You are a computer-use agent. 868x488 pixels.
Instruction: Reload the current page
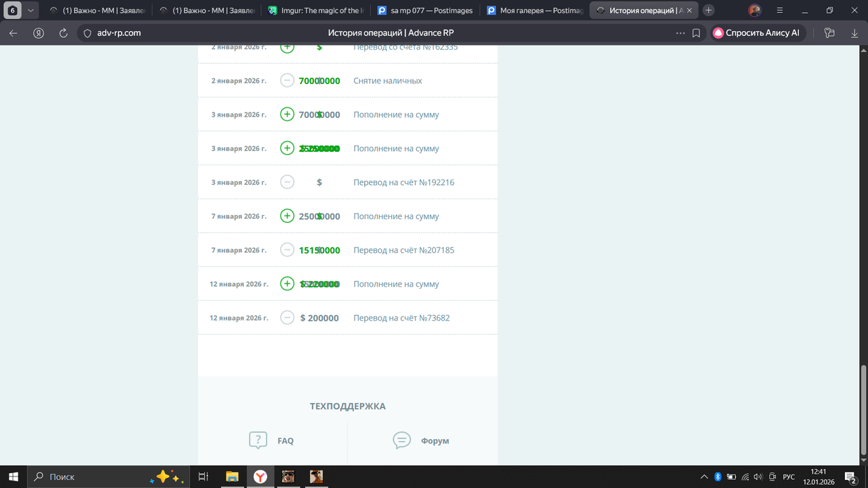(64, 33)
